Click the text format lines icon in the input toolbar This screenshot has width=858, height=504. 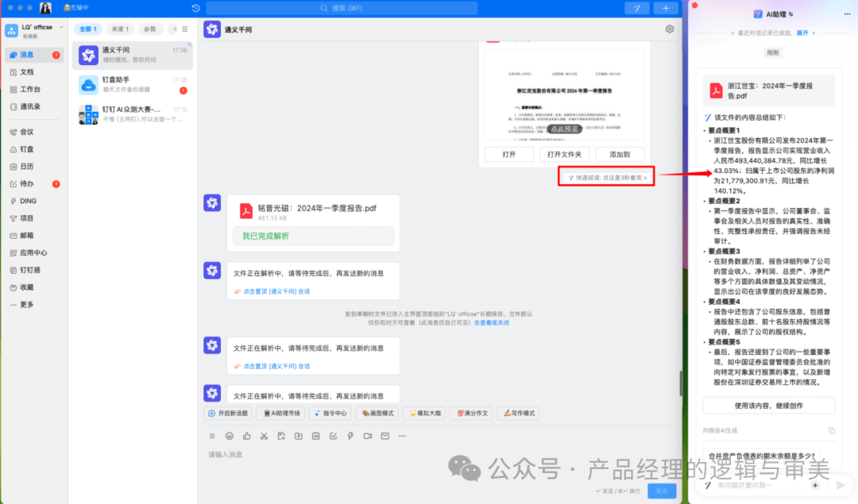212,437
